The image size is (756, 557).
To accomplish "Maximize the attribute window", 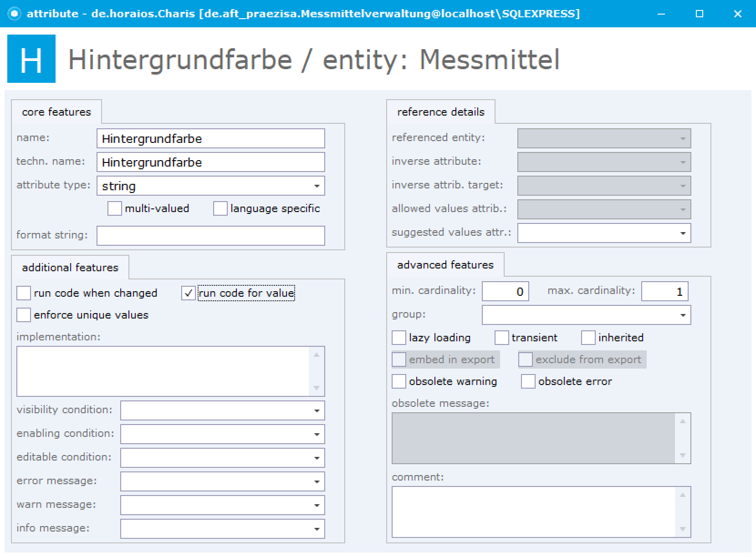I will click(x=700, y=14).
